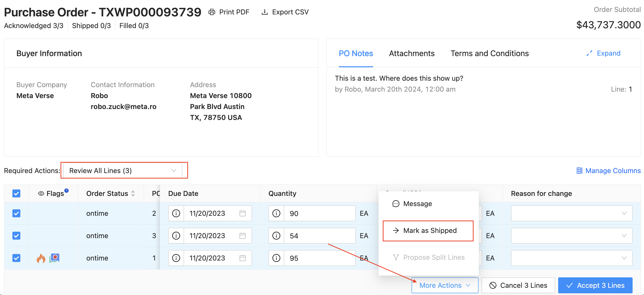The width and height of the screenshot is (644, 295).
Task: Click the info icon next to quantity 54
Action: pos(276,235)
